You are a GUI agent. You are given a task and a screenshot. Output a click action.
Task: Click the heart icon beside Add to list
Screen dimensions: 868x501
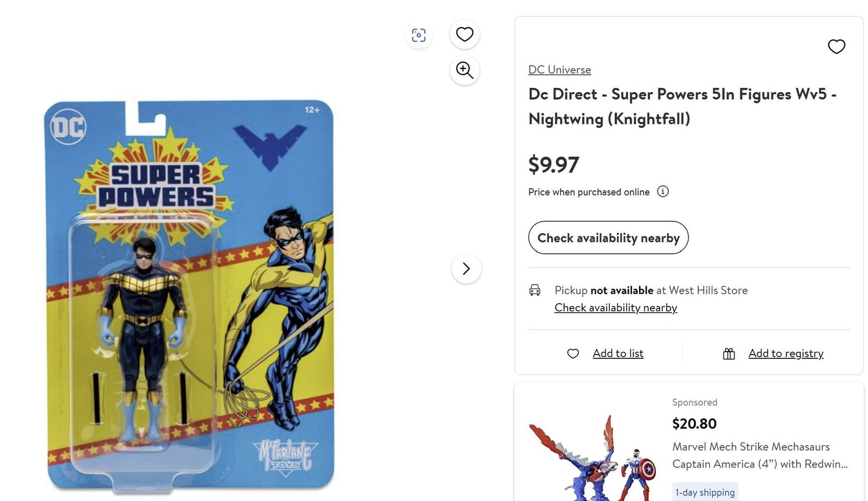573,353
